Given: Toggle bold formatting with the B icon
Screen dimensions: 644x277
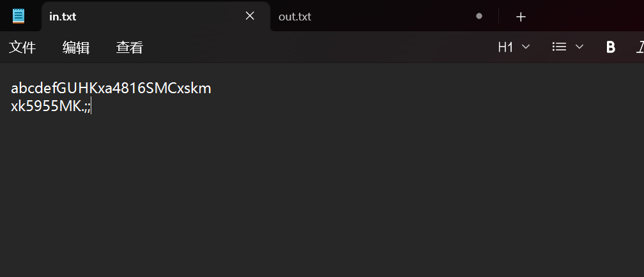Looking at the screenshot, I should tap(611, 47).
